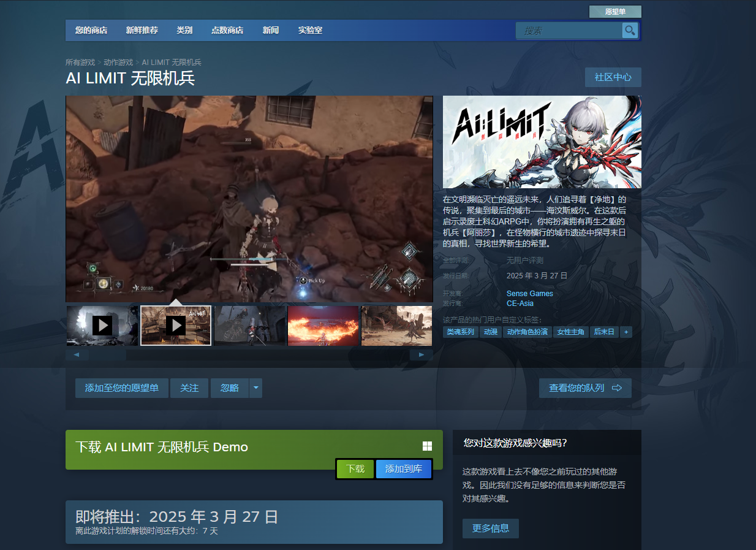This screenshot has height=550, width=756.
Task: Click the AI LIMIT game header image
Action: coord(542,142)
